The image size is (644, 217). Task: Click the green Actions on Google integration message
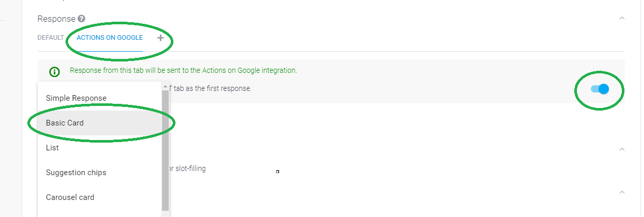click(183, 70)
